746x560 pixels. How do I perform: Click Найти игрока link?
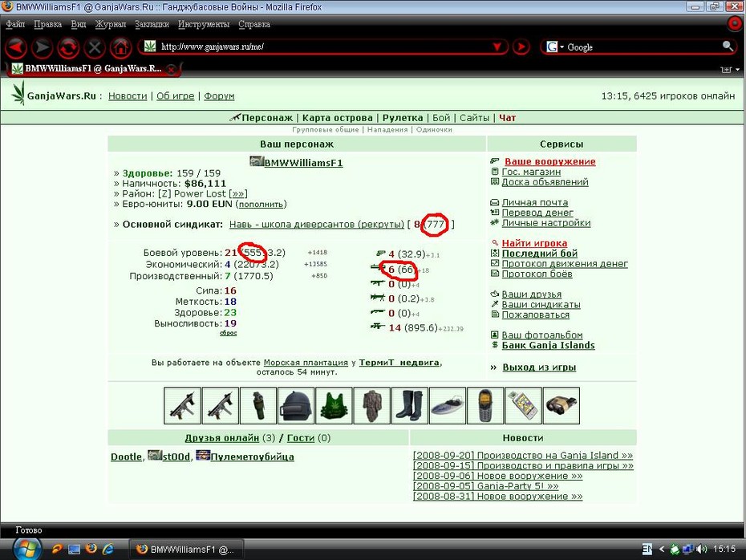click(534, 243)
